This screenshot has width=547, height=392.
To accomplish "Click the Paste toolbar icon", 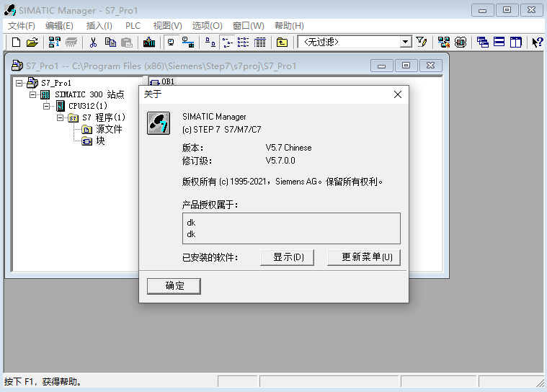I will click(127, 43).
